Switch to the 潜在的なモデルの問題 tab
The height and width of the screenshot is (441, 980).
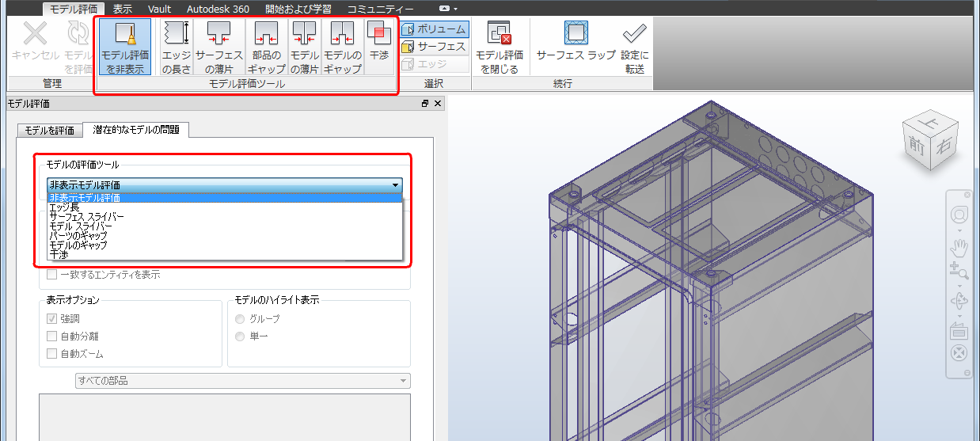tap(136, 129)
